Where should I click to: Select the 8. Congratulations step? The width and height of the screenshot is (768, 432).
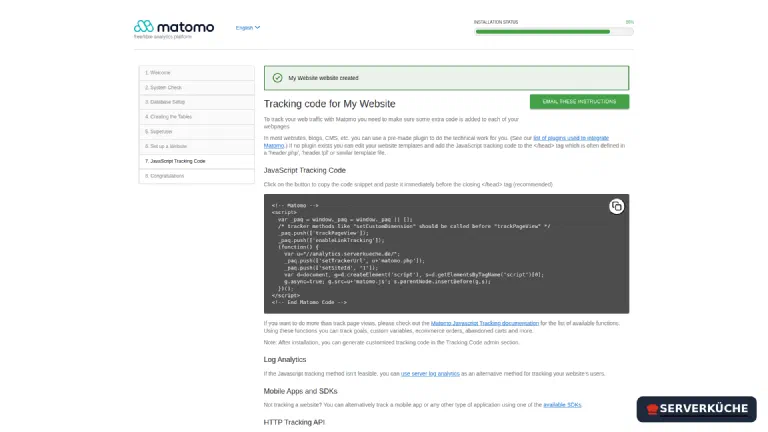pos(196,176)
